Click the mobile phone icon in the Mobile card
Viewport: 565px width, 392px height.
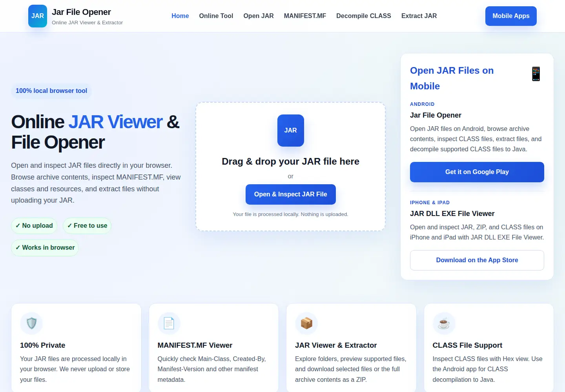point(536,74)
